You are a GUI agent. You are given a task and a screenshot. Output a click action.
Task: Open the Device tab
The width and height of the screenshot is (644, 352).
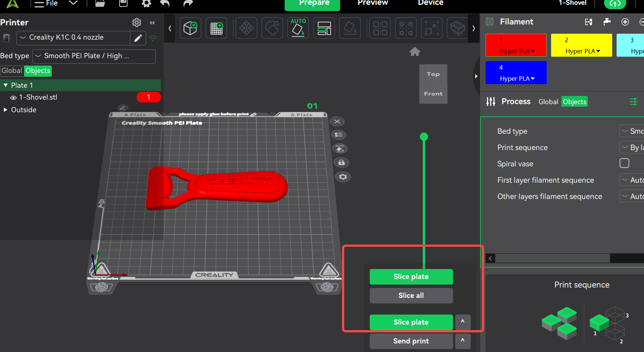[430, 3]
